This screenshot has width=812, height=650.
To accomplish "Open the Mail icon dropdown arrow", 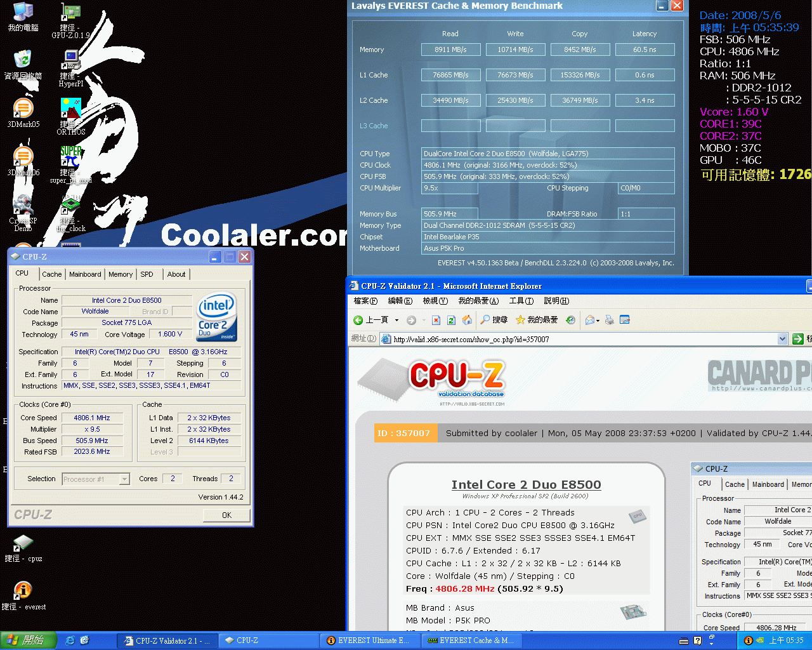I will [x=598, y=320].
